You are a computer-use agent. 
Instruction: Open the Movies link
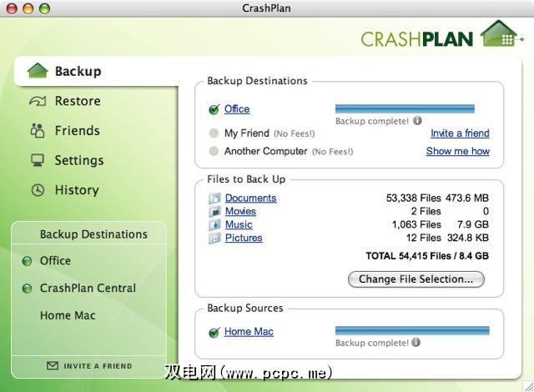pyautogui.click(x=240, y=211)
